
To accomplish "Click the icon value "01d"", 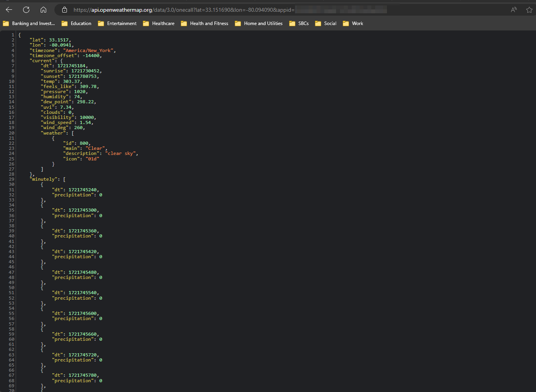I will click(x=92, y=159).
